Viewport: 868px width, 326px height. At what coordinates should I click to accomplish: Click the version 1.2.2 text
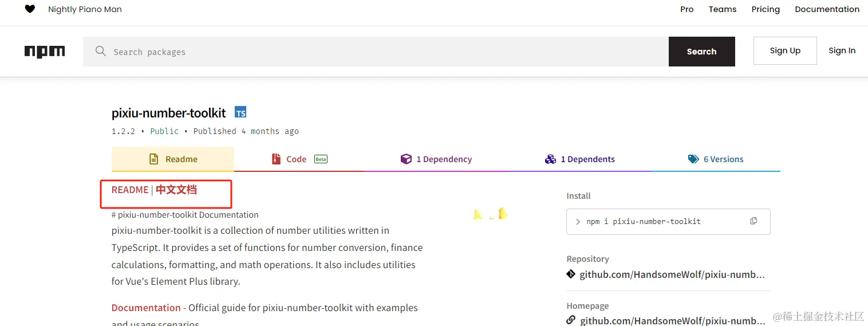pos(123,131)
